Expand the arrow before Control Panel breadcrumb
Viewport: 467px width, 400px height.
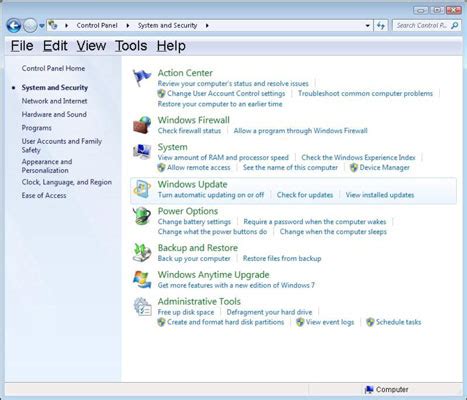pos(66,25)
